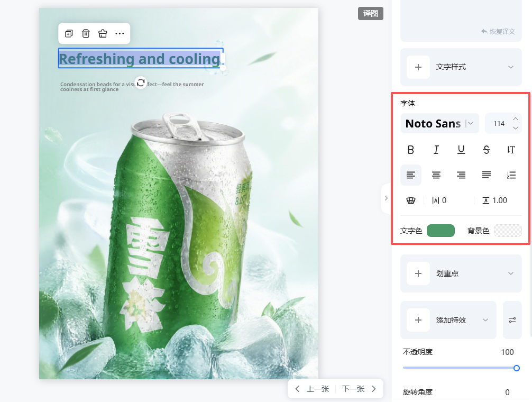Viewport: 532px width, 402px height.
Task: Open the green text color swatch
Action: click(x=441, y=231)
